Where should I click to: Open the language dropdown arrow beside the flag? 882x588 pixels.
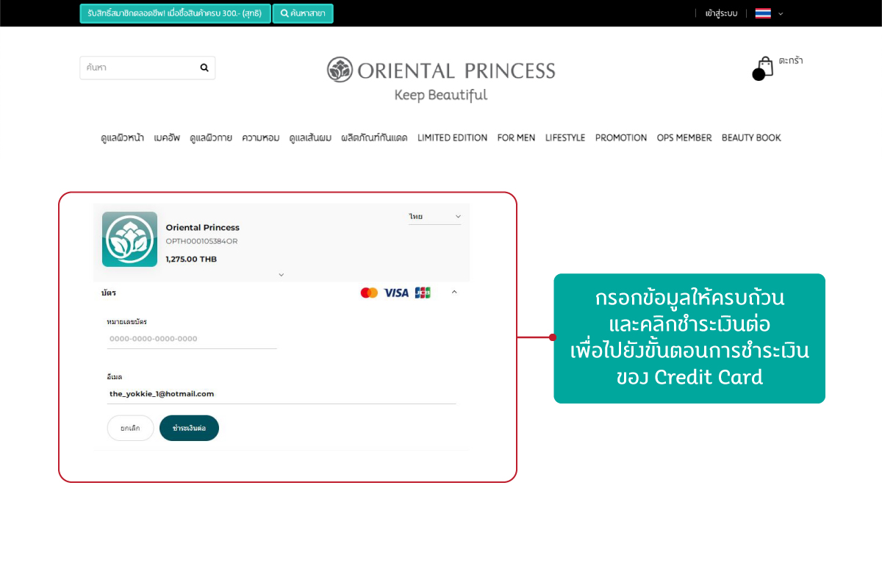point(781,13)
